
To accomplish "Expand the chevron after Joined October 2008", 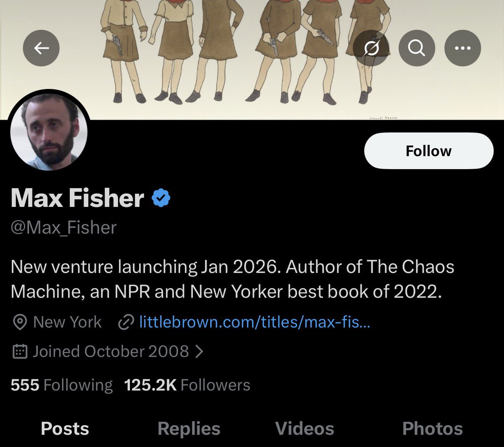I will coord(199,351).
